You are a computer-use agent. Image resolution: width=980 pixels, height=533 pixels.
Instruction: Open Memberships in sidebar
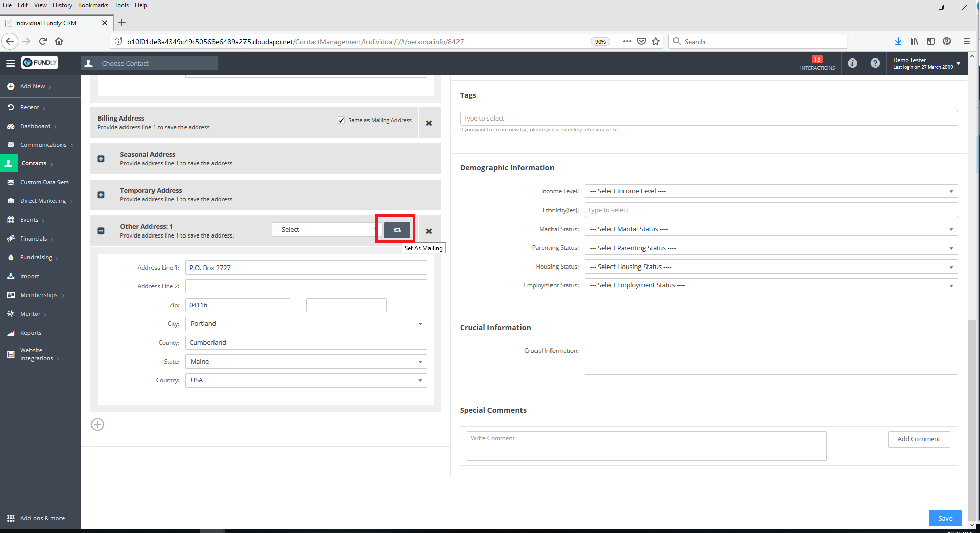tap(39, 295)
